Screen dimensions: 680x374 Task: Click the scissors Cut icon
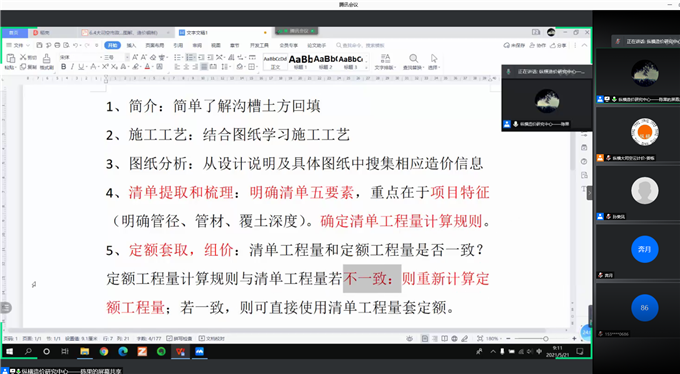click(23, 57)
